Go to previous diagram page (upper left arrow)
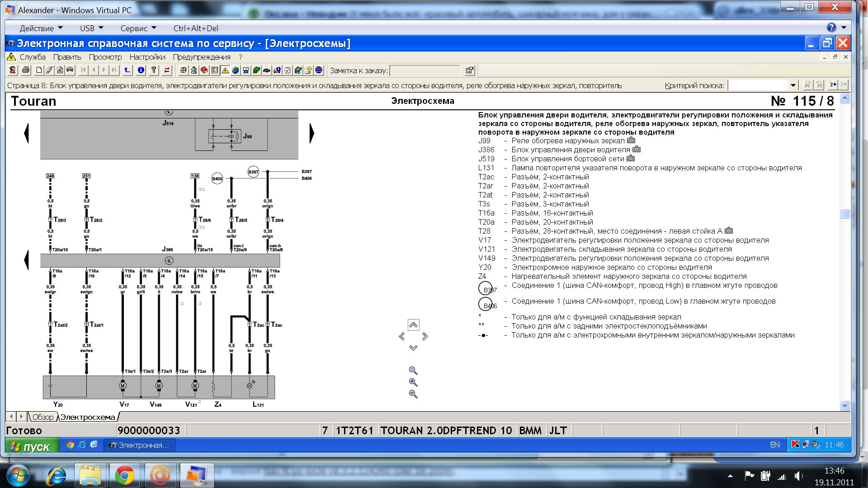 pos(27,133)
